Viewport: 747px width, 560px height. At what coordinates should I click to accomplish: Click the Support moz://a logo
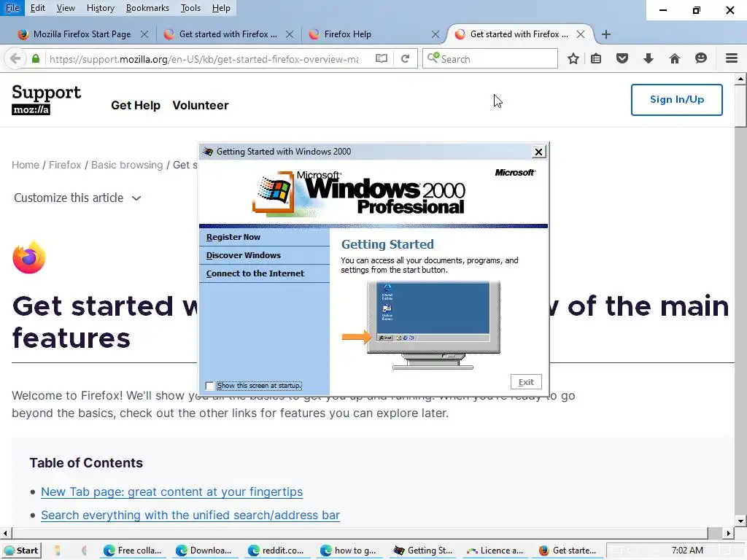click(46, 99)
